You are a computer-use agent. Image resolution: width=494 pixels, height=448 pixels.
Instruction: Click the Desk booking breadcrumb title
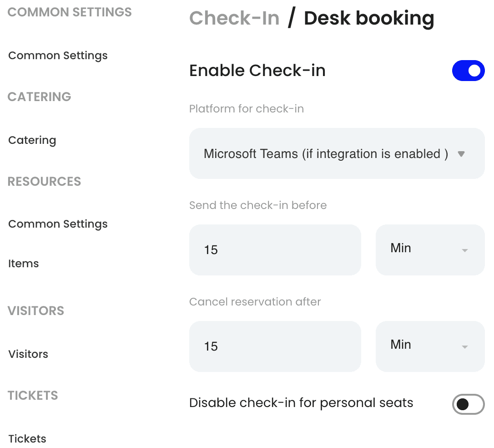369,18
